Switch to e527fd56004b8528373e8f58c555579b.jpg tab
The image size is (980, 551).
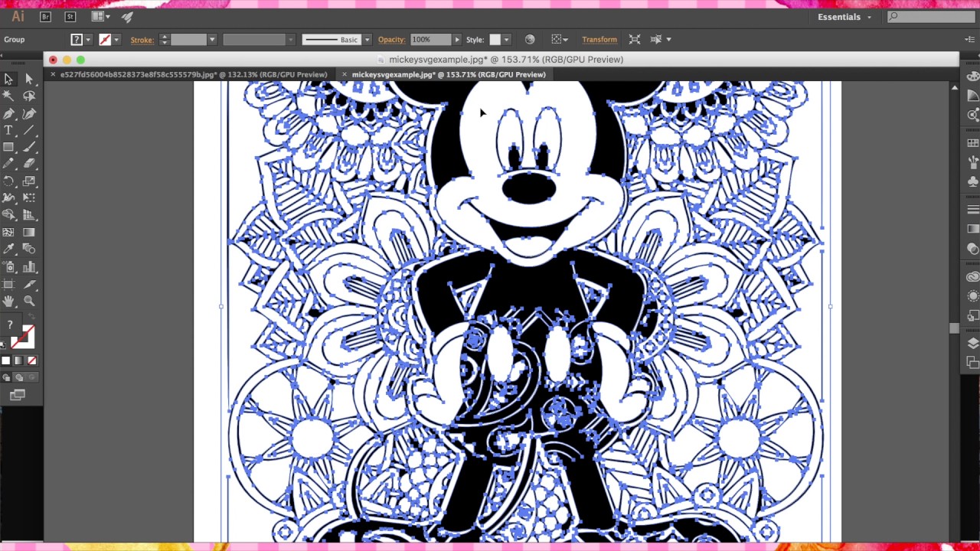coord(194,74)
